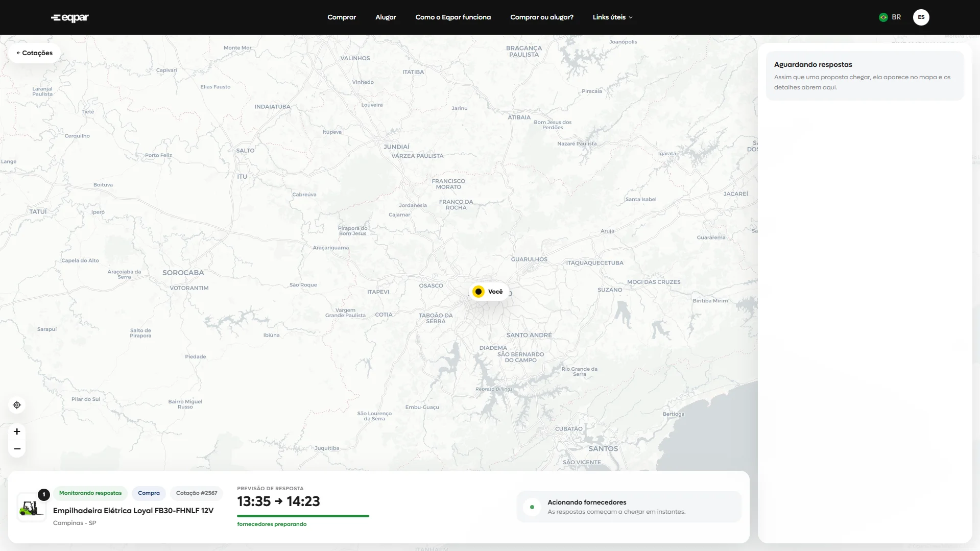The height and width of the screenshot is (551, 980).
Task: Open the Alugar menu item
Action: (386, 17)
